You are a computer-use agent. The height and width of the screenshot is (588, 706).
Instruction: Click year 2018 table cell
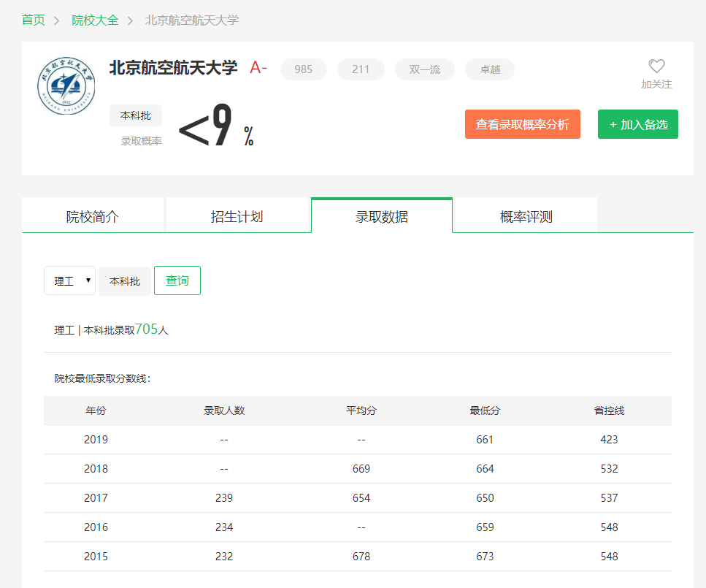click(x=96, y=469)
